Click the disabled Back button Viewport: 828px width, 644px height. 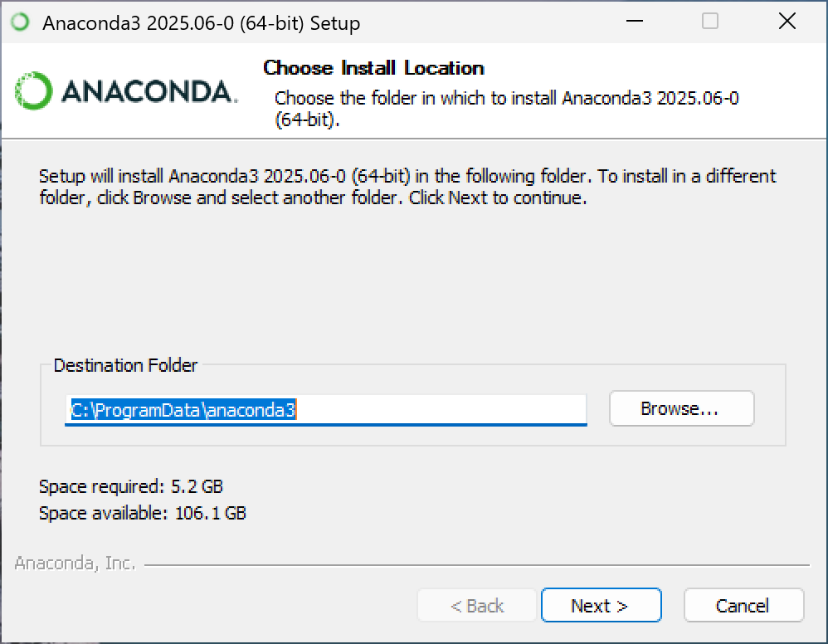point(477,606)
